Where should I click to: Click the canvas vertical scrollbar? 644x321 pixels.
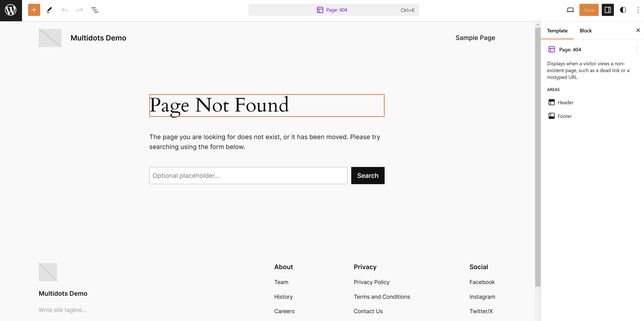[538, 157]
